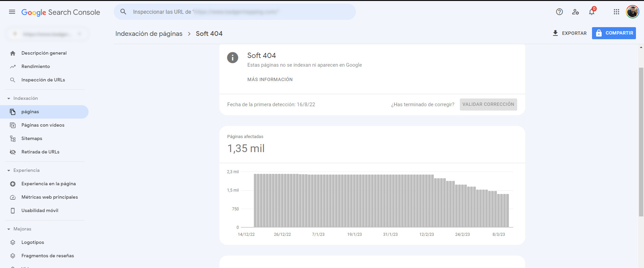This screenshot has width=644, height=268.
Task: Click the Fragmentos de reseñas layers icon
Action: point(13,256)
